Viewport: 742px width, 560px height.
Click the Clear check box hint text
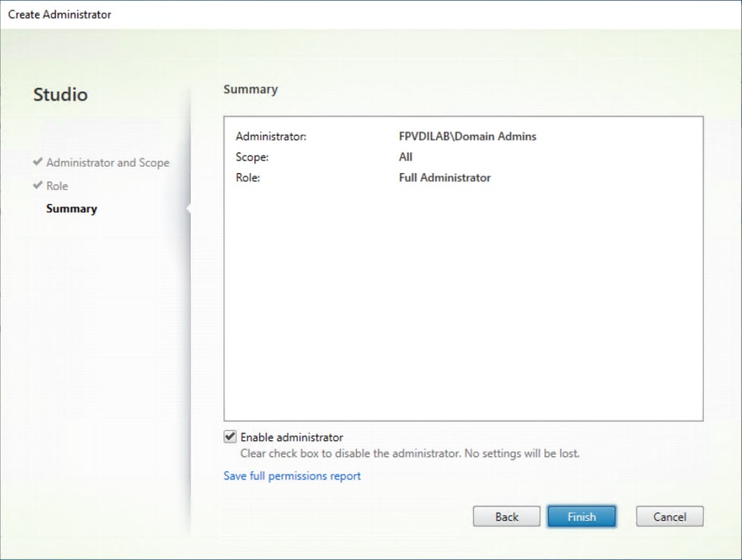[410, 453]
